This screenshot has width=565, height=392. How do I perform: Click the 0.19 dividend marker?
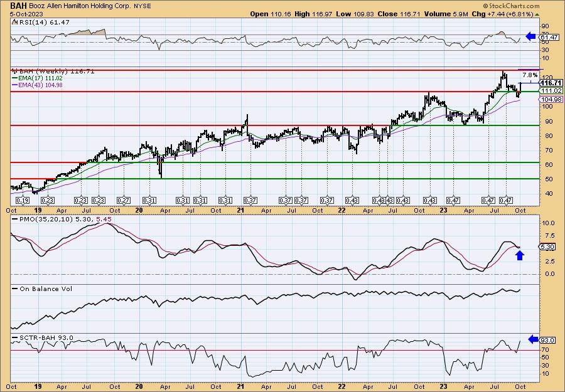coord(23,200)
